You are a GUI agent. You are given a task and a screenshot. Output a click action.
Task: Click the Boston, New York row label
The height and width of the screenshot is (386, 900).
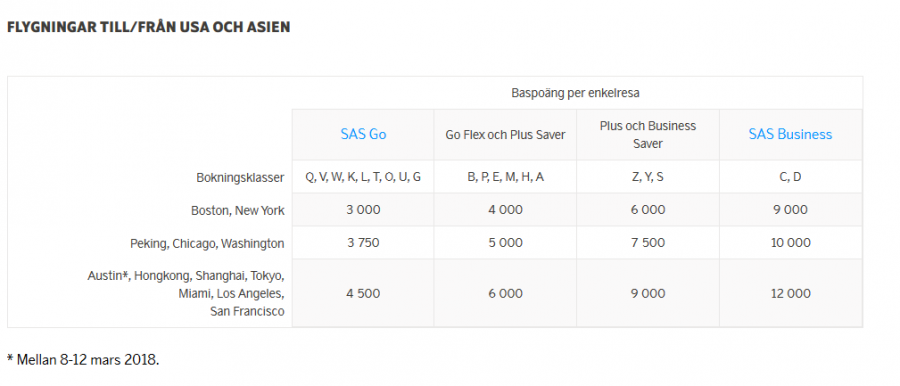tap(238, 211)
